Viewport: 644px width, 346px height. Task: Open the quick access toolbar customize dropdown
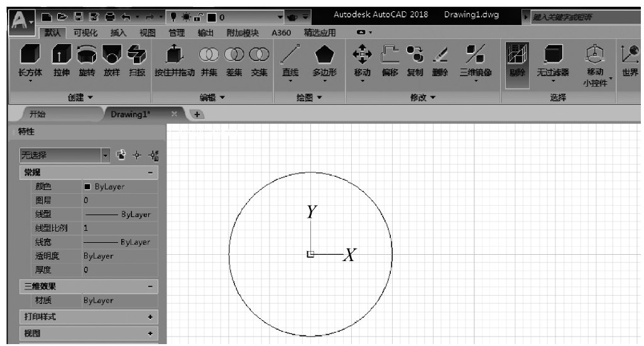tap(305, 17)
